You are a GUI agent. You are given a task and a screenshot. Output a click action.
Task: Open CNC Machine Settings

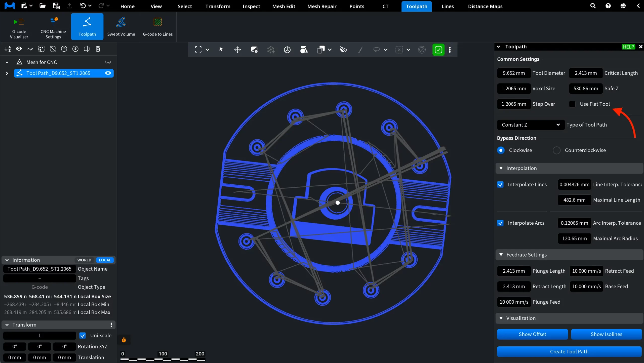(53, 27)
